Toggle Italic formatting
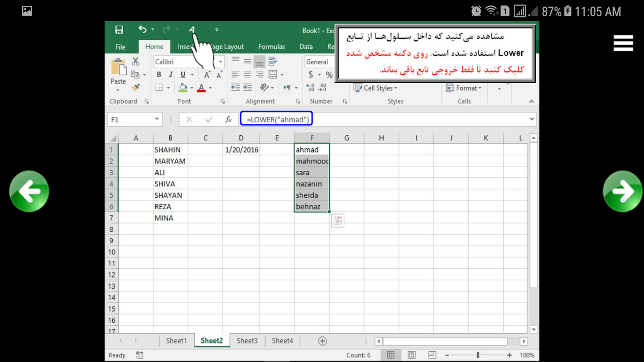644x362 pixels. [x=171, y=75]
